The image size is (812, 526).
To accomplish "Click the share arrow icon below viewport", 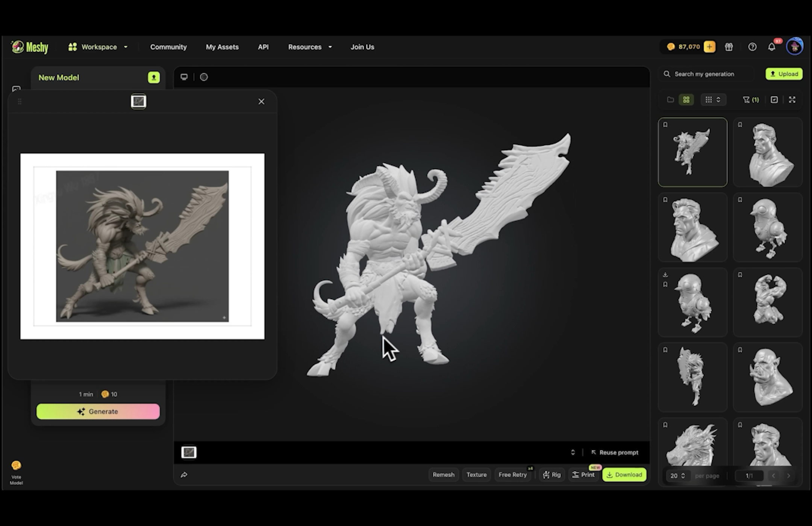I will (184, 475).
